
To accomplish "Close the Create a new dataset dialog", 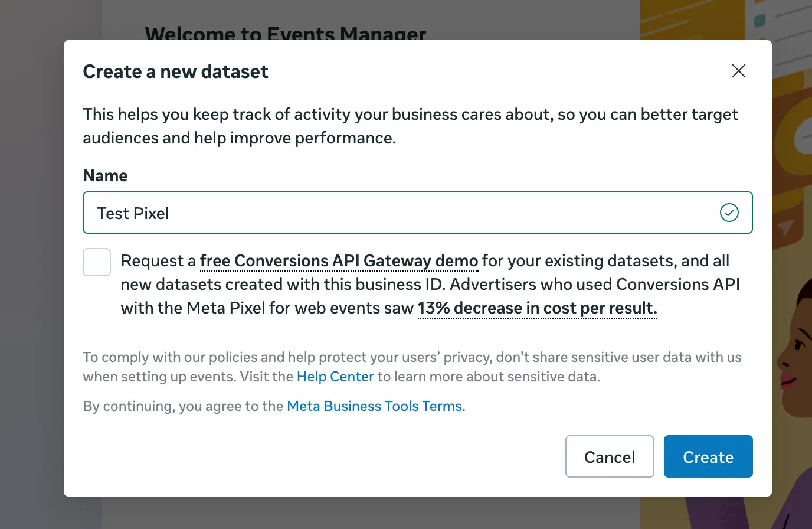I will coord(738,71).
